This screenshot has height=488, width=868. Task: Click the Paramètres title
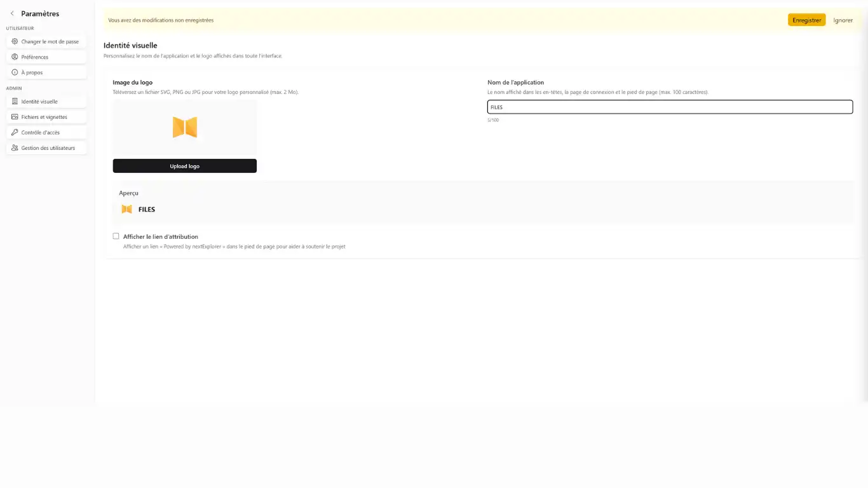tap(40, 13)
